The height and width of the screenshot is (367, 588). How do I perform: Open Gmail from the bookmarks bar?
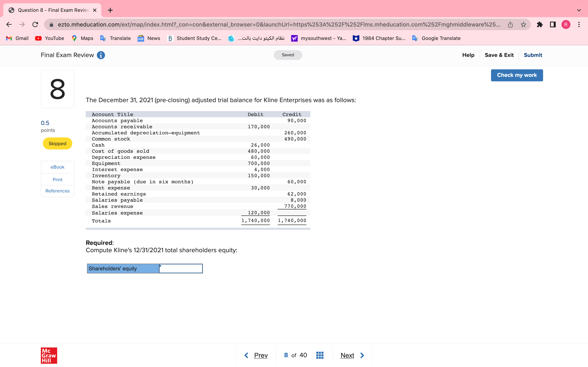tap(17, 38)
